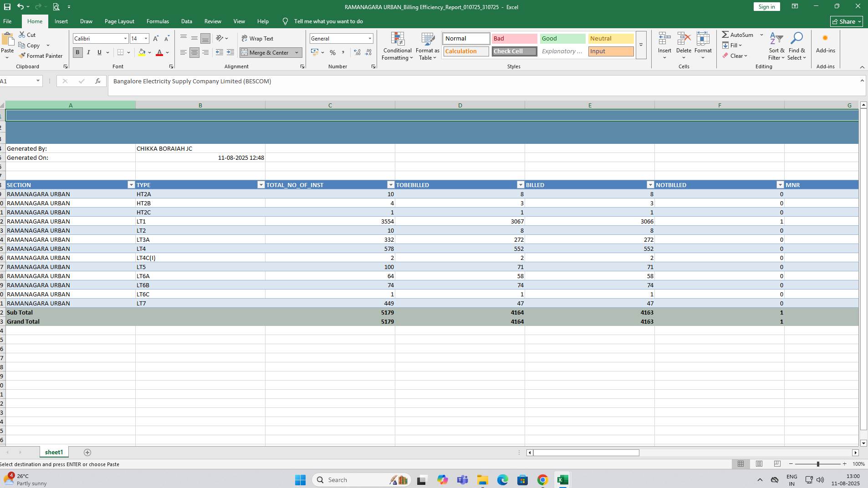Click the AutoSum sigma icon
Image resolution: width=868 pixels, height=488 pixels.
(725, 35)
